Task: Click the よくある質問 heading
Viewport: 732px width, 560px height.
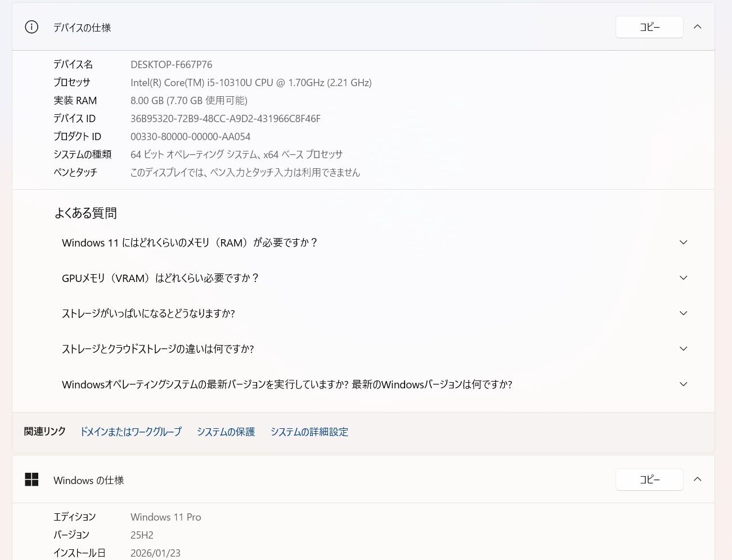Action: click(x=86, y=213)
